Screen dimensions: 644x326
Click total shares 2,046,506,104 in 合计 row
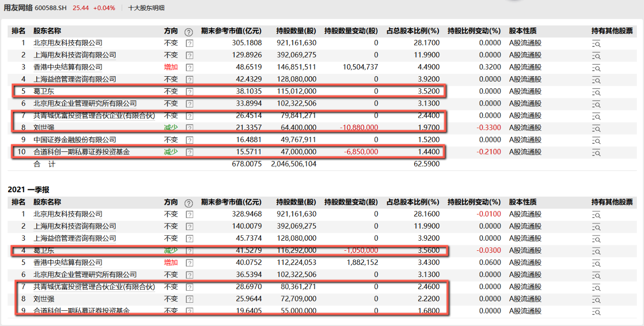[x=294, y=164]
